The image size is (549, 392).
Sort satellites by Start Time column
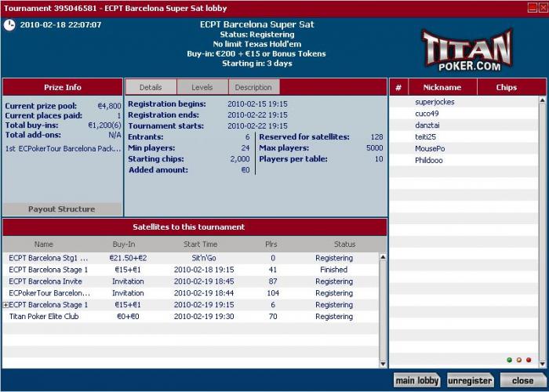[x=201, y=245]
